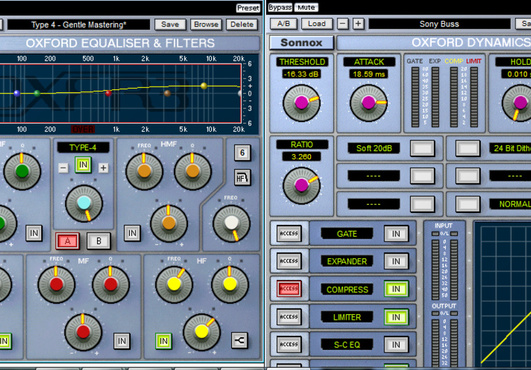The height and width of the screenshot is (370, 531).
Task: Click Mute in the Dynamics window
Action: 306,7
